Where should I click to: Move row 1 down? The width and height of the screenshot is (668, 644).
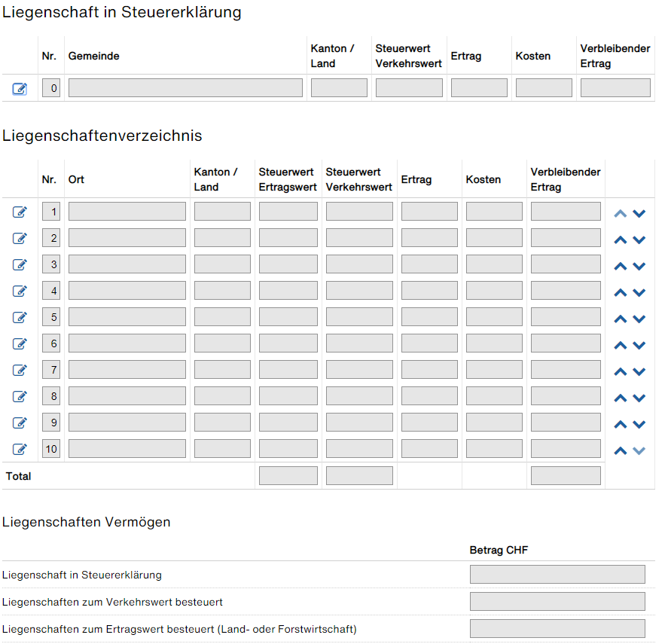pyautogui.click(x=639, y=213)
